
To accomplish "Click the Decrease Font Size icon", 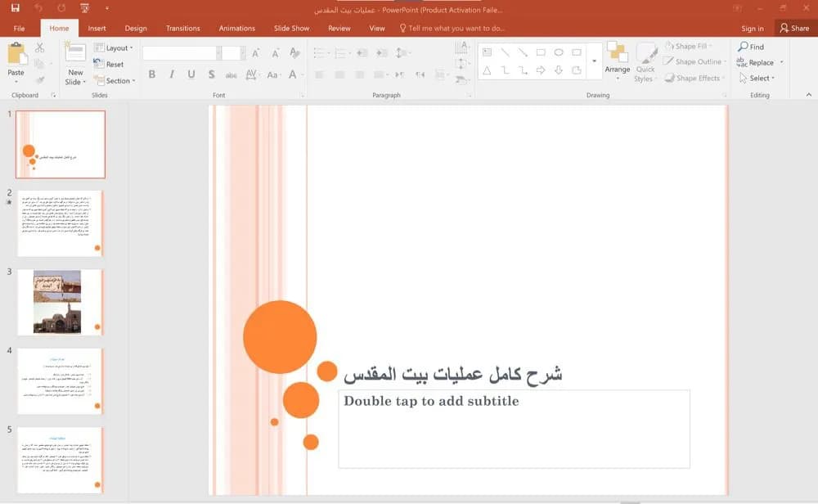I will click(275, 52).
